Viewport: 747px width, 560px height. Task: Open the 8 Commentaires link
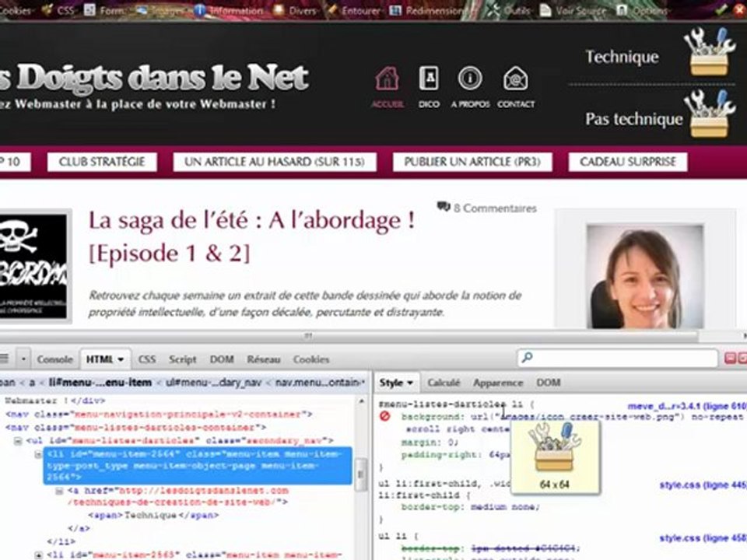[495, 208]
